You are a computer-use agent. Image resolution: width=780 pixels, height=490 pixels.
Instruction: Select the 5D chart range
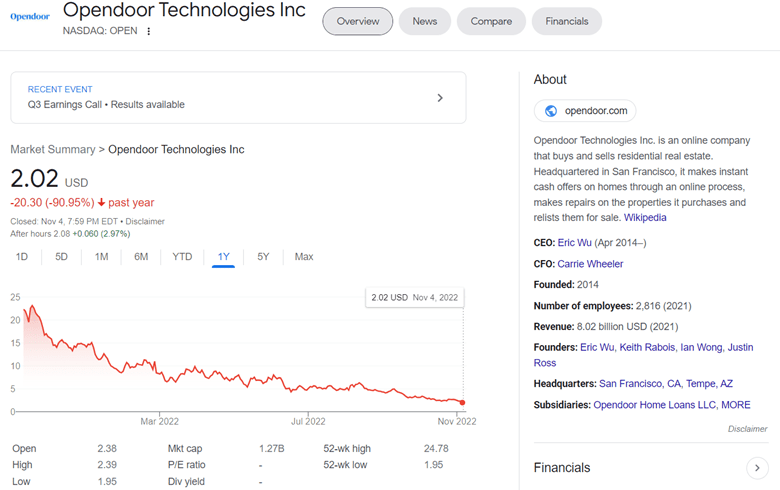point(61,257)
